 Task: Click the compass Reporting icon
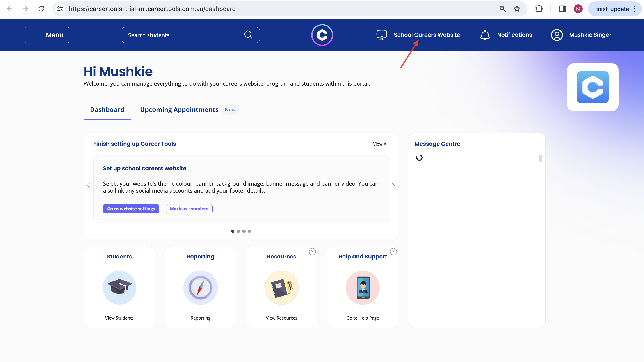coord(200,288)
